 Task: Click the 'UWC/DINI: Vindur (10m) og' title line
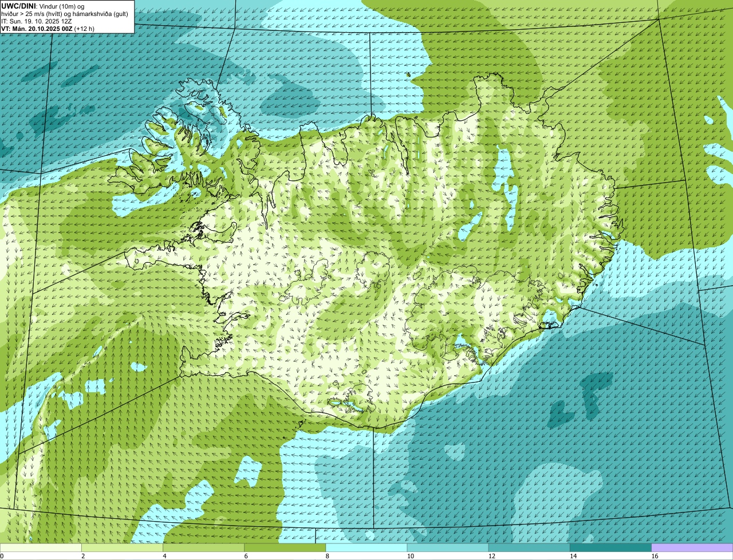click(x=43, y=6)
